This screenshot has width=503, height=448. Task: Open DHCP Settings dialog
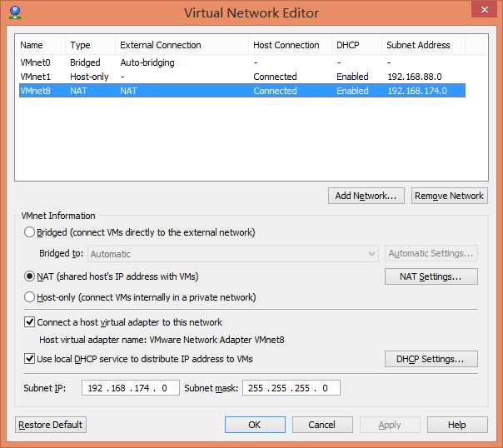click(x=431, y=359)
